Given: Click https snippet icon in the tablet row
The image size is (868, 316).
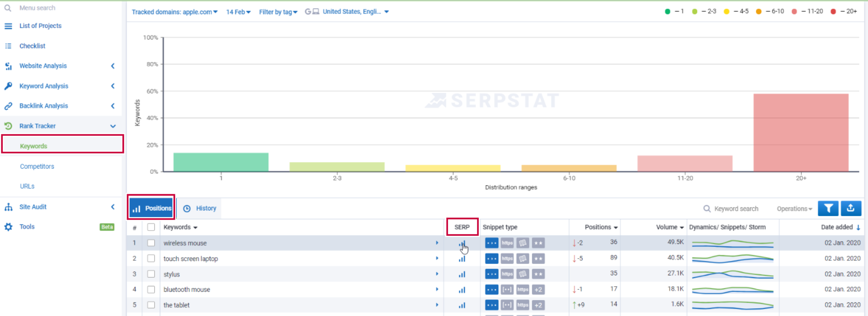Looking at the screenshot, I should coord(523,305).
